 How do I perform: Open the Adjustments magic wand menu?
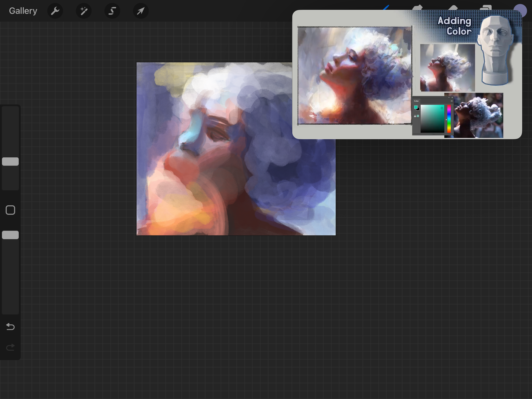click(x=84, y=11)
